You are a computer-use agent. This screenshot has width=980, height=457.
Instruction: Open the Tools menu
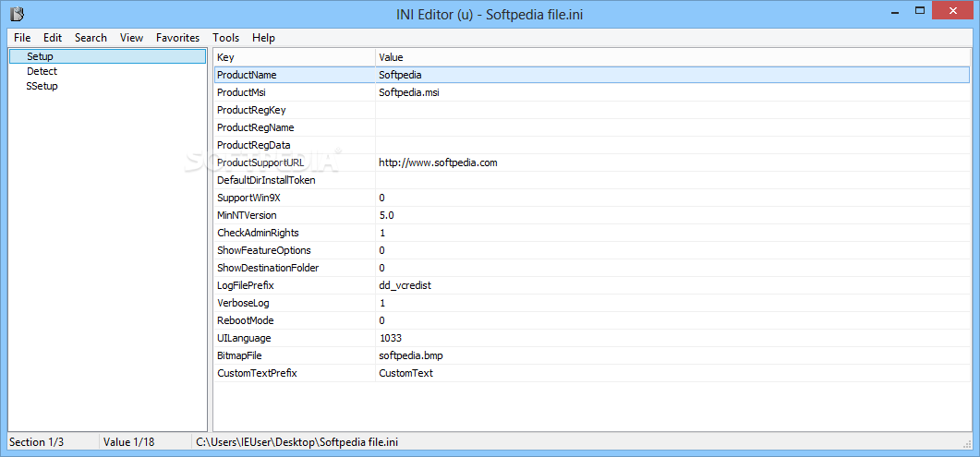225,38
